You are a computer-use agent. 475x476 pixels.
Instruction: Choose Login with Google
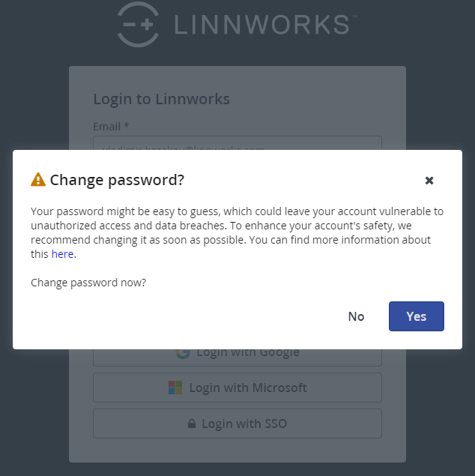point(247,353)
